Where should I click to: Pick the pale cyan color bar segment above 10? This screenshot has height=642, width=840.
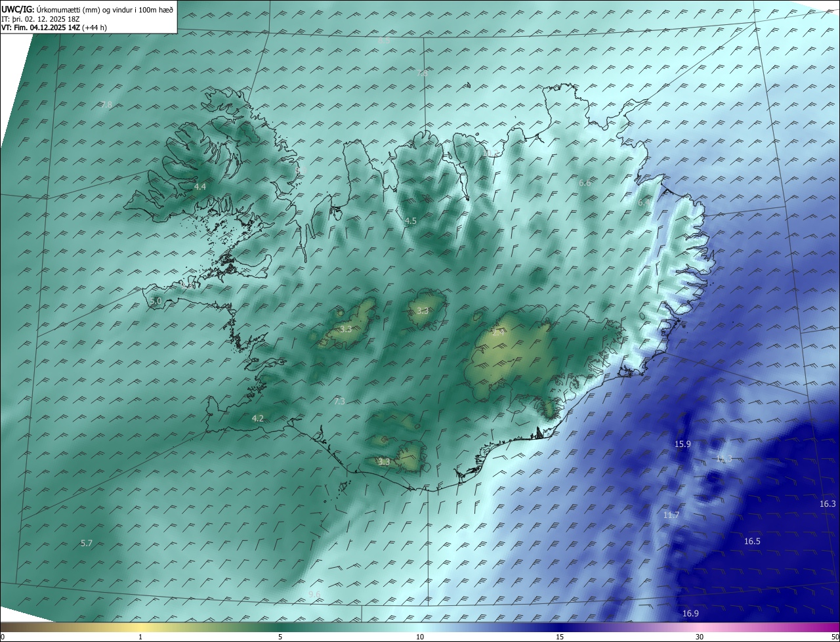(420, 627)
